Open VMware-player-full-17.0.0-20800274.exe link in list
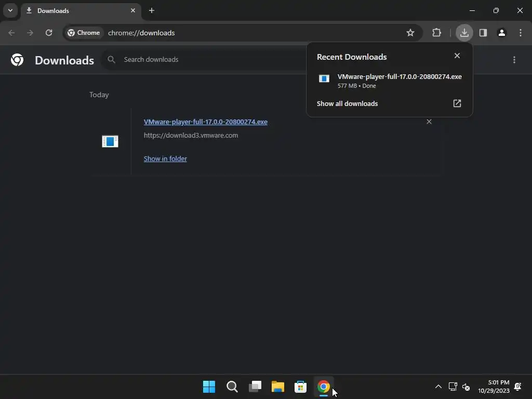 pos(205,122)
